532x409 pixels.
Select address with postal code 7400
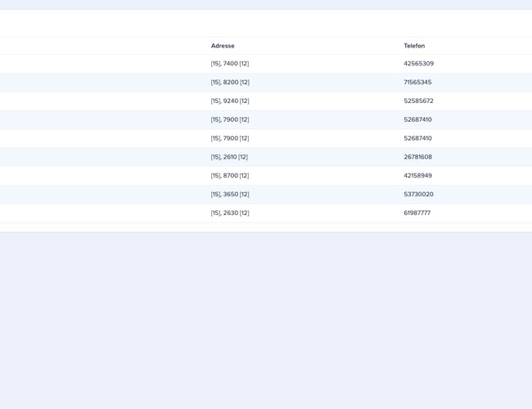(x=230, y=64)
